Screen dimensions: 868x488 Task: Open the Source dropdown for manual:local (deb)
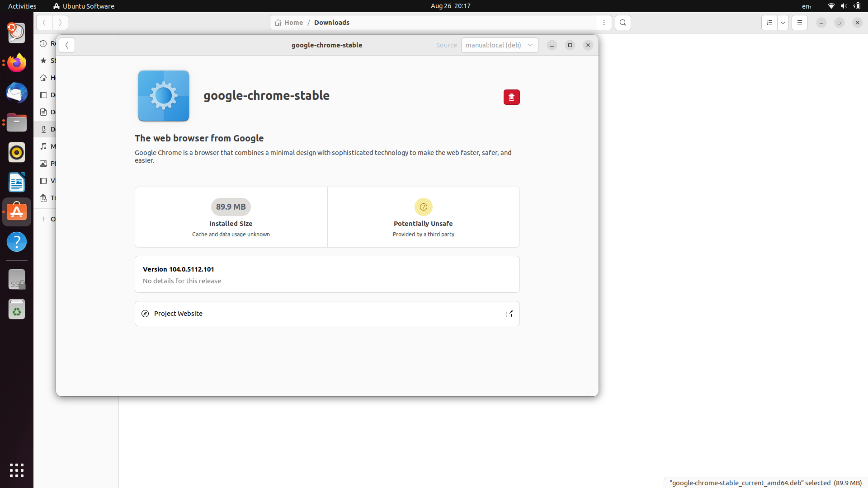[500, 45]
